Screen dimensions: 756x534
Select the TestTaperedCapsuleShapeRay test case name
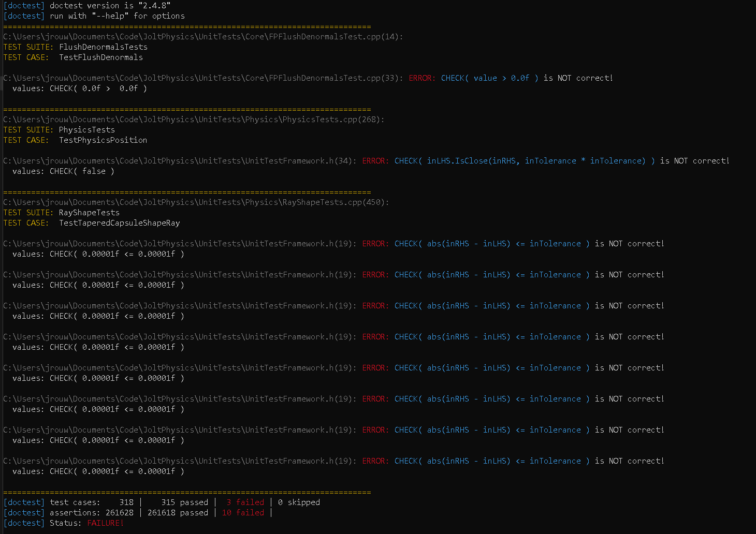tap(120, 222)
